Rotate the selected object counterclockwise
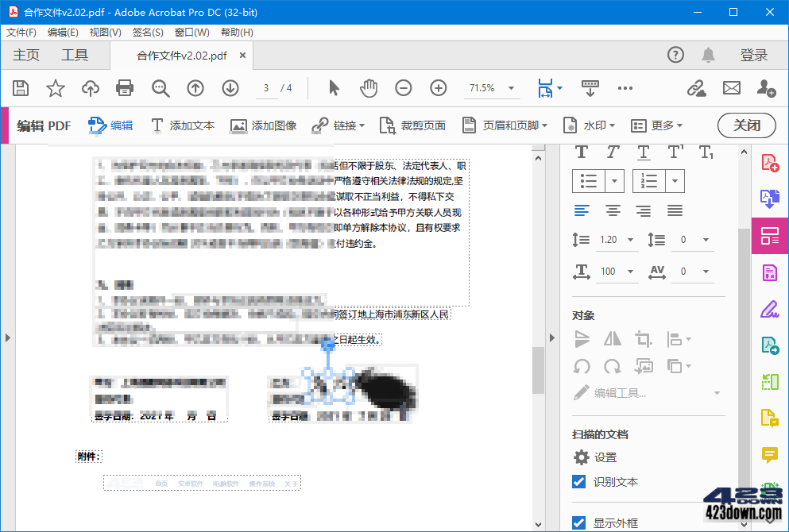This screenshot has width=789, height=532. click(581, 365)
